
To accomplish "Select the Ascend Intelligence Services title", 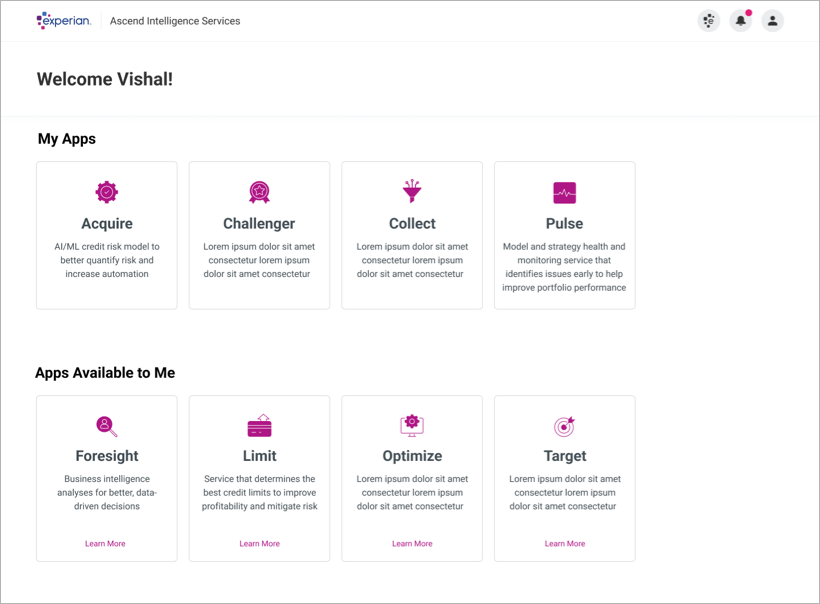I will 175,21.
